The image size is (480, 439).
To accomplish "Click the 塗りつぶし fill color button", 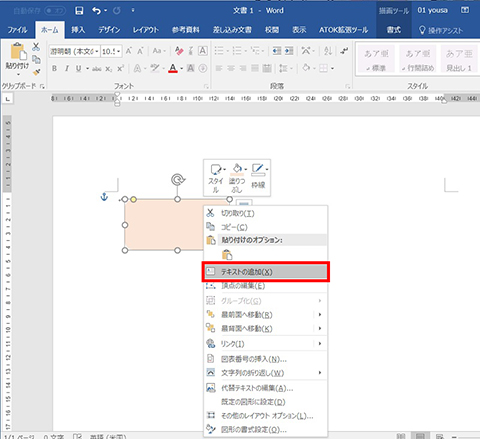I will [237, 178].
